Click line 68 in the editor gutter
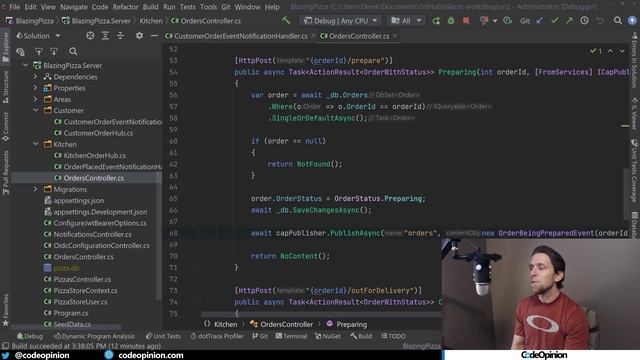Viewport: 640px width, 360px height. [174, 233]
